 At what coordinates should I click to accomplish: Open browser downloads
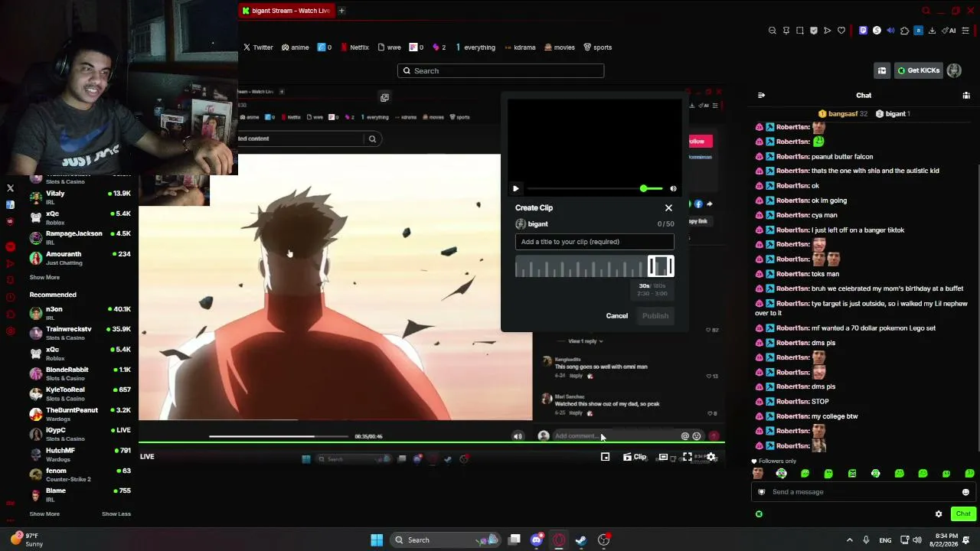(932, 31)
